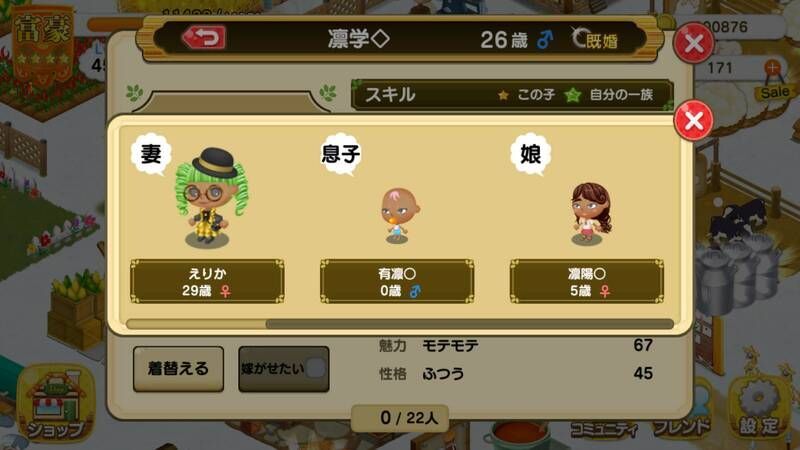Image resolution: width=800 pixels, height=450 pixels.
Task: Open the 設定 settings gear
Action: click(x=759, y=408)
